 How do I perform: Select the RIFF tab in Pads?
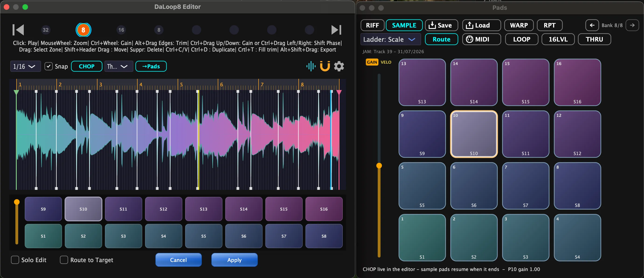tap(372, 25)
